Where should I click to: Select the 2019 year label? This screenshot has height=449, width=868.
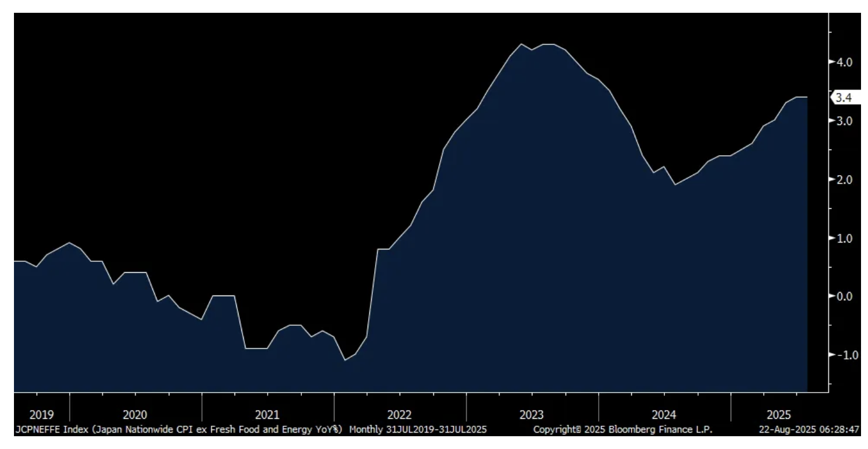coord(41,415)
